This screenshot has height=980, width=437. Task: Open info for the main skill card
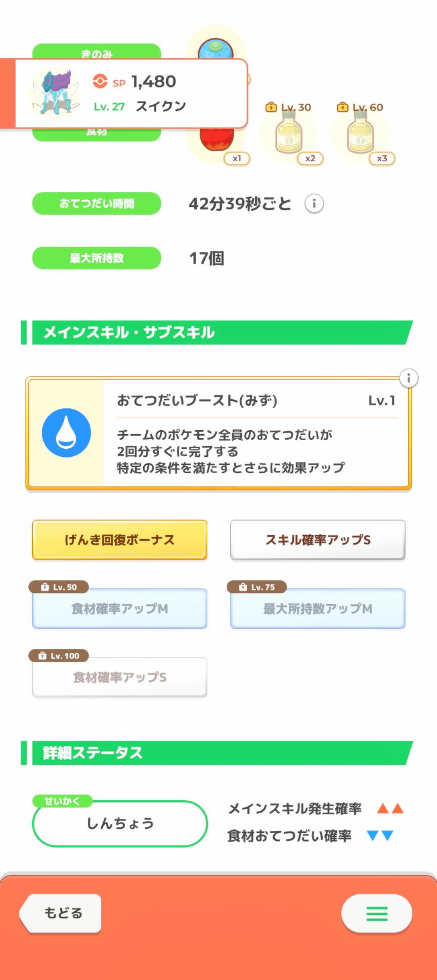click(x=408, y=378)
